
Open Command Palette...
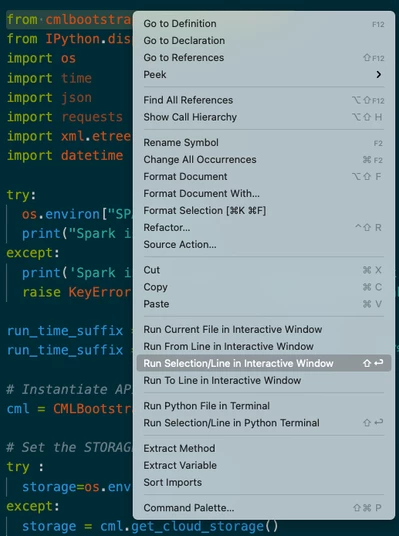click(x=264, y=508)
